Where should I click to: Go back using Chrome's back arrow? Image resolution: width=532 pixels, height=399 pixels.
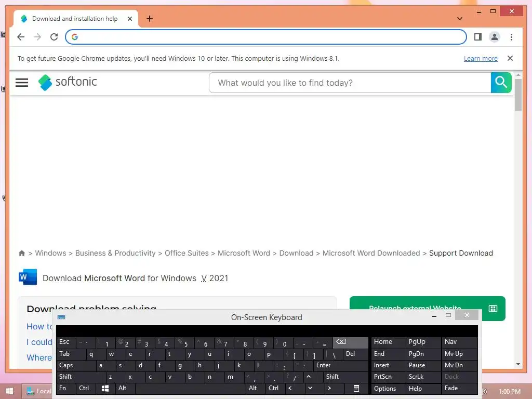[x=21, y=37]
